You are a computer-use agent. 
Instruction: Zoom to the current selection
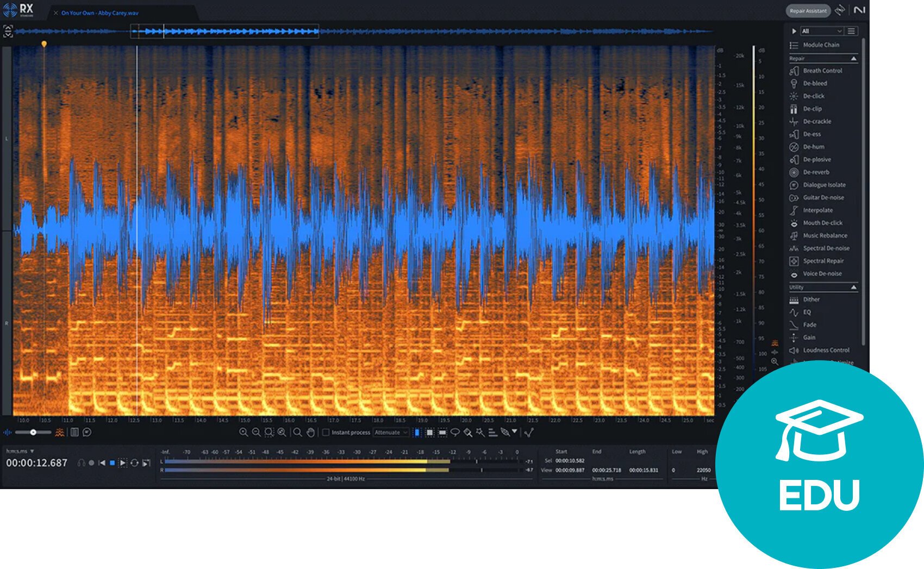click(x=269, y=433)
